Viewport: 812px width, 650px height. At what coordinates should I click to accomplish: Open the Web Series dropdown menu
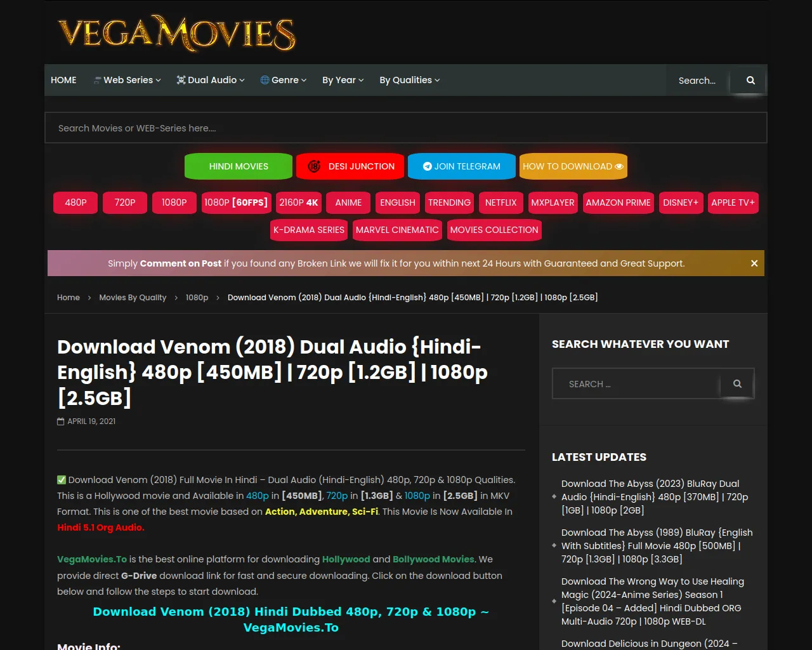click(x=127, y=80)
